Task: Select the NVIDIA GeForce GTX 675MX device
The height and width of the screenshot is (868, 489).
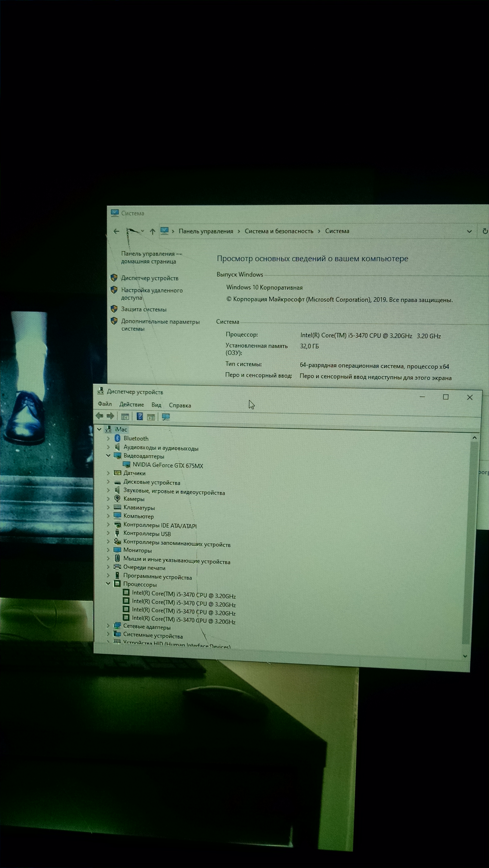Action: point(168,465)
